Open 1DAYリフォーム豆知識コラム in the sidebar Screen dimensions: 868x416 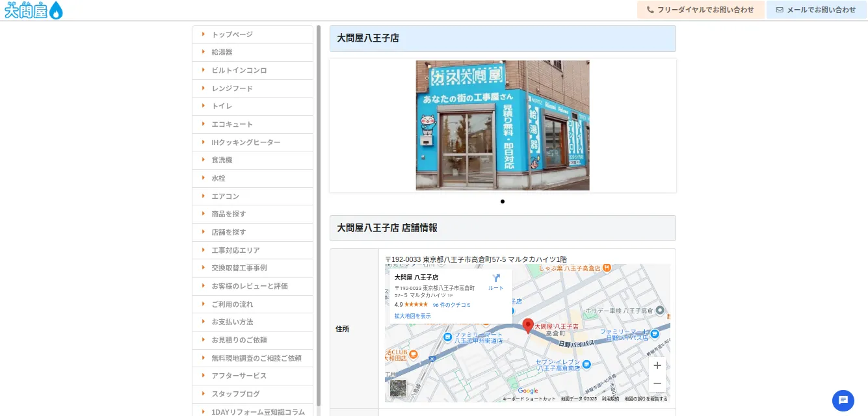(252, 410)
